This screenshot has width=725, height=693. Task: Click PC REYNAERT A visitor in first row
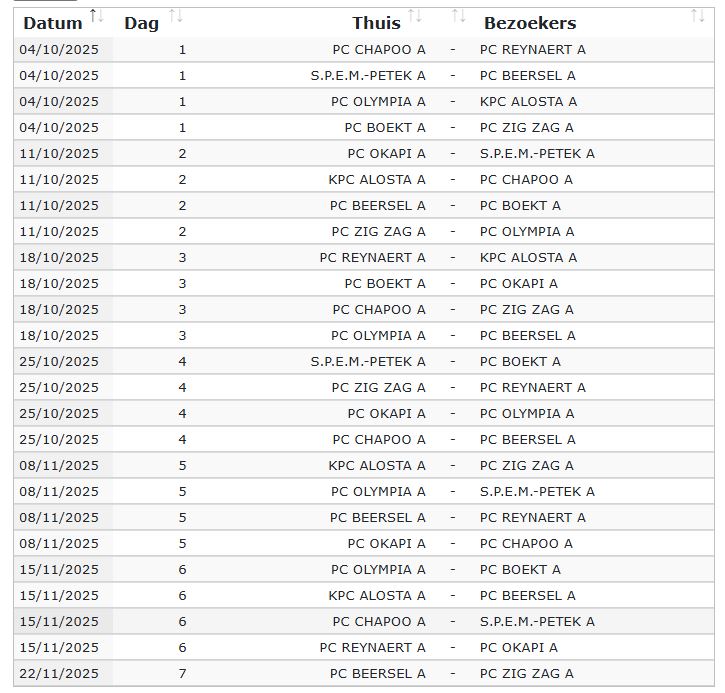(533, 49)
